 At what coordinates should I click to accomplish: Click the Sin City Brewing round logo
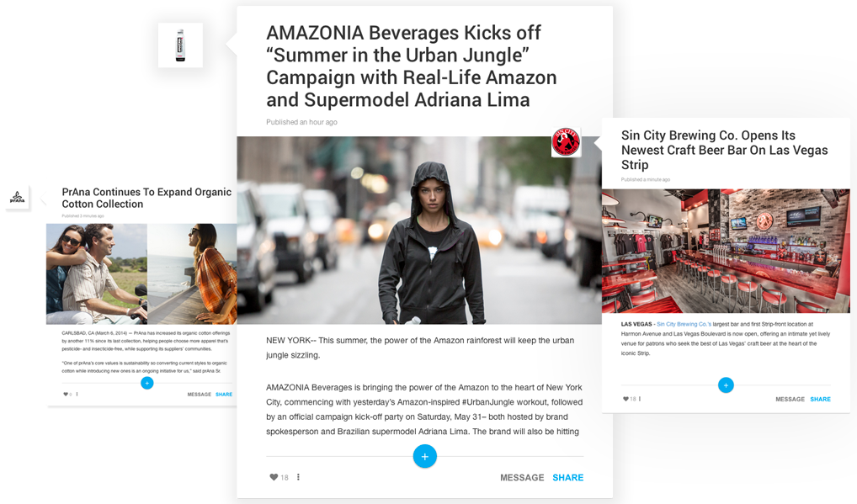(566, 142)
